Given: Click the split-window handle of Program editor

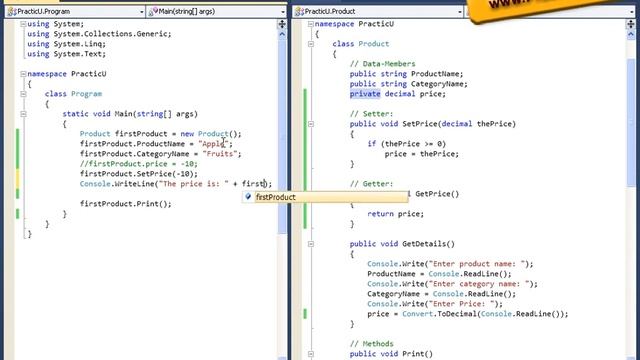Looking at the screenshot, I should 282,24.
